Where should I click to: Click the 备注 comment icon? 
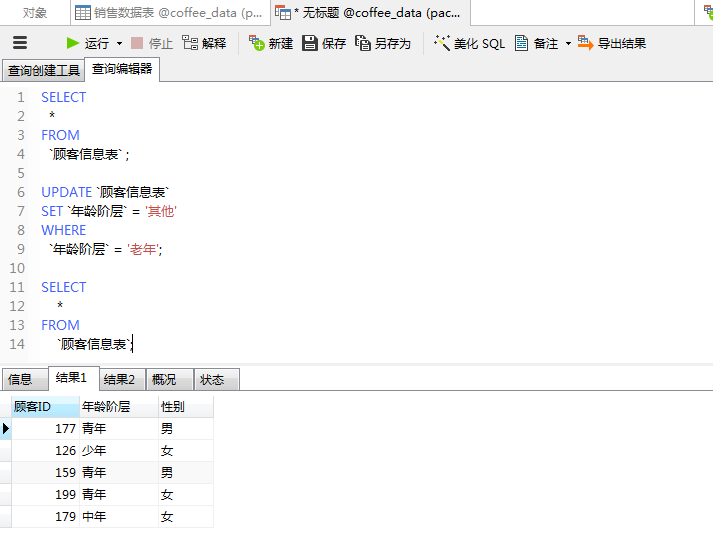click(521, 43)
